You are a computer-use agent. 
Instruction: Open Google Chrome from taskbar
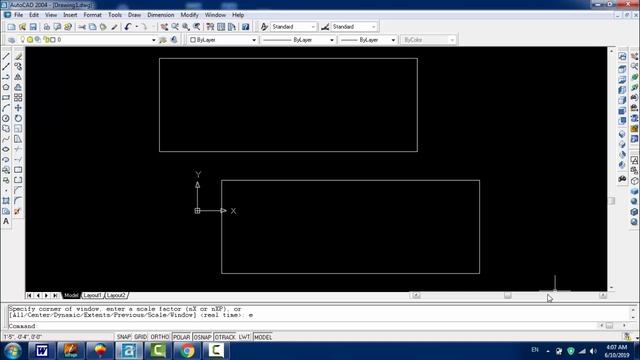click(x=187, y=351)
